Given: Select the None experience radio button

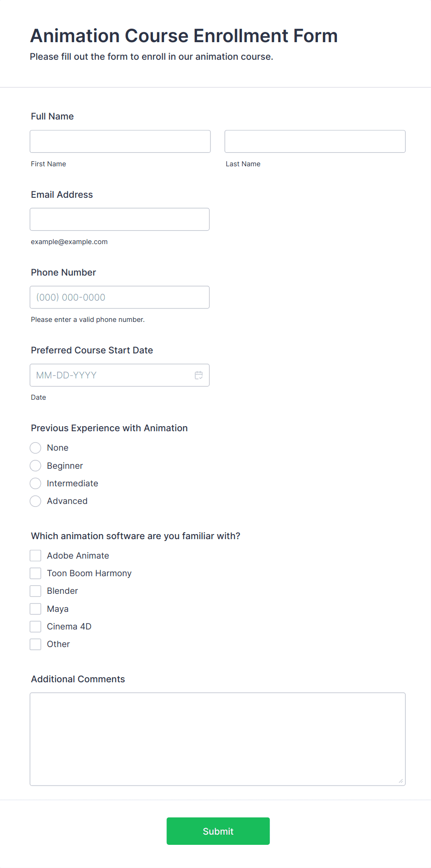Looking at the screenshot, I should click(x=36, y=448).
